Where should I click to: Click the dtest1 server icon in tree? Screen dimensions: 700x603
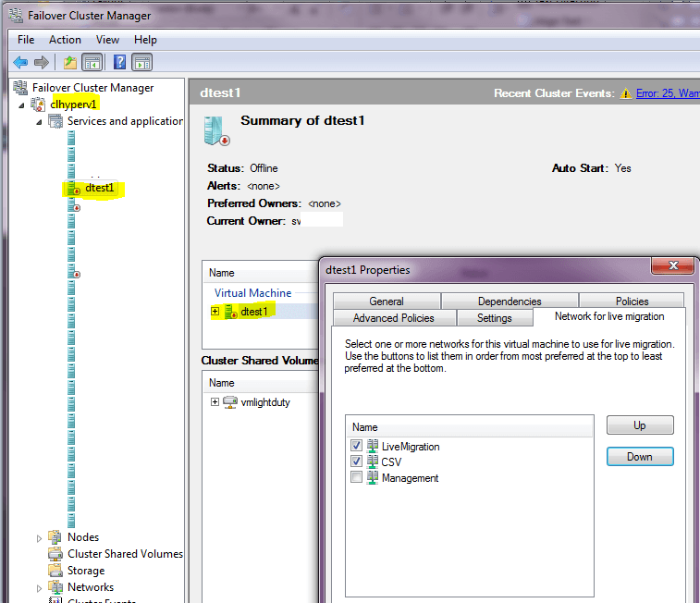(x=73, y=189)
